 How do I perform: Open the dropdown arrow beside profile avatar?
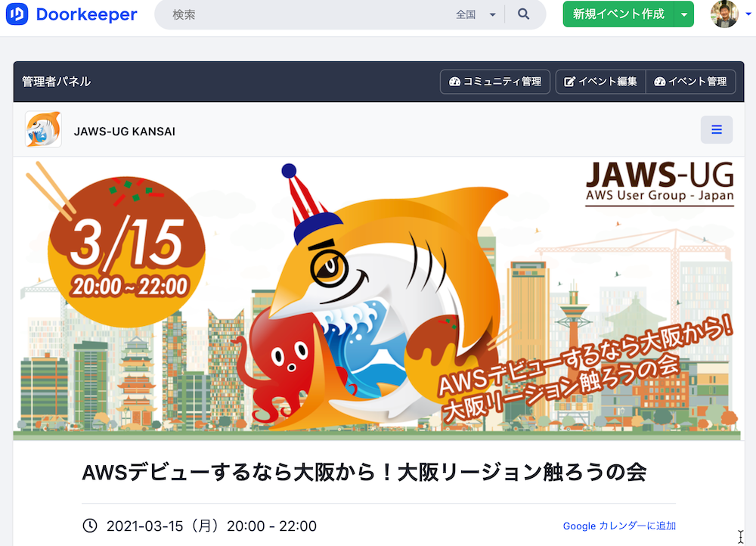pyautogui.click(x=748, y=14)
